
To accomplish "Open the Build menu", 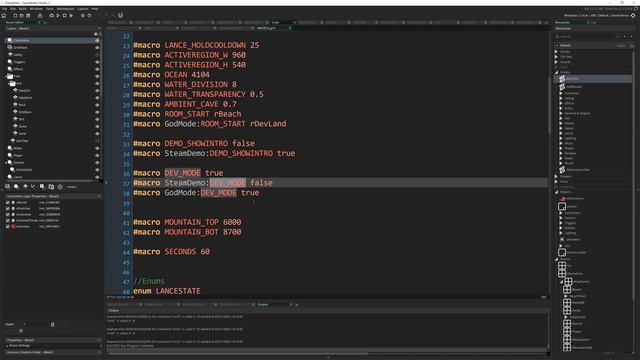I will pos(23,9).
